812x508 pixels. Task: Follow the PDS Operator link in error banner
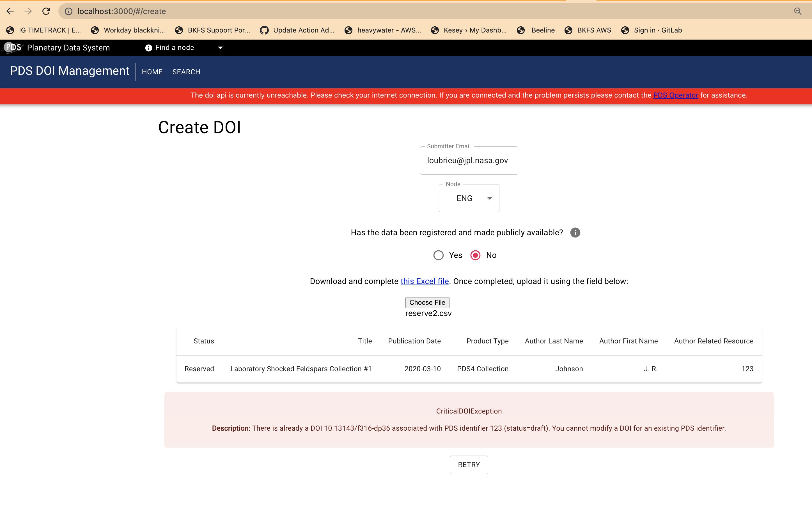pyautogui.click(x=675, y=95)
